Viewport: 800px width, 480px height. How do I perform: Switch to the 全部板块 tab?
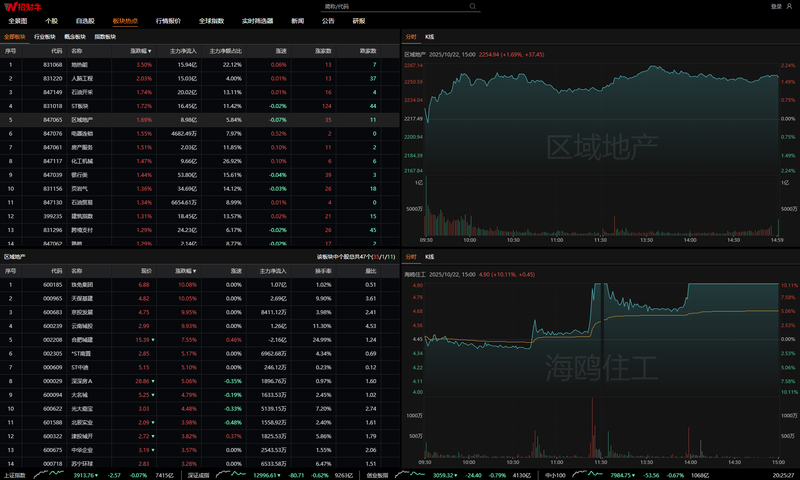click(x=14, y=37)
